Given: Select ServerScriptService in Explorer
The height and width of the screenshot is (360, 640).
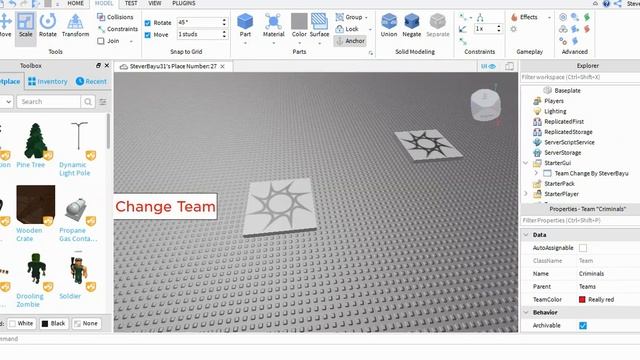Looking at the screenshot, I should pos(569,142).
